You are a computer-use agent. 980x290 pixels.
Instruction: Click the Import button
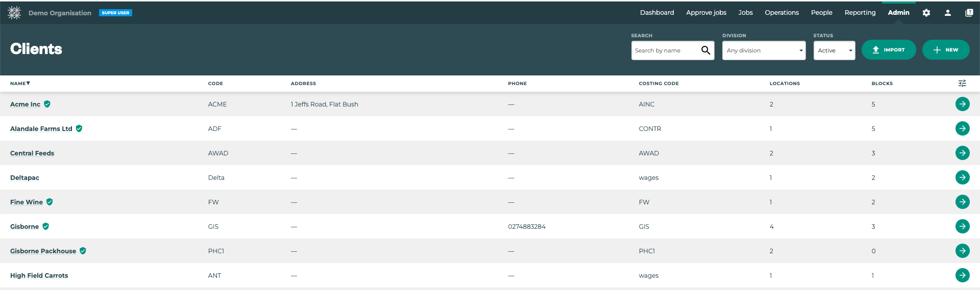(x=888, y=50)
